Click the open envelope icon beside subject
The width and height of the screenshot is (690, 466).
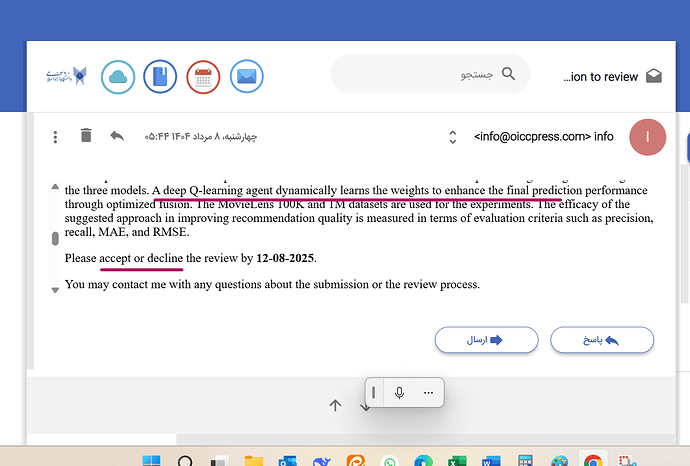point(653,76)
